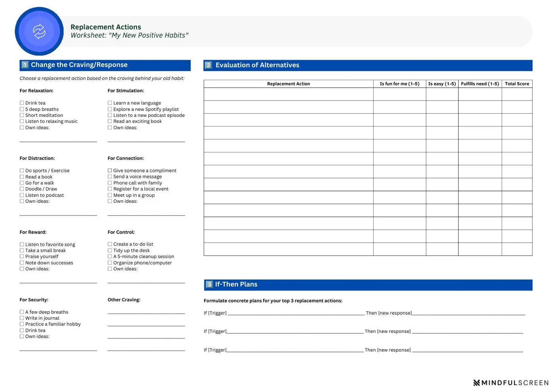Tick "Learn a new language" checkbox
The image size is (555, 392).
click(x=110, y=103)
